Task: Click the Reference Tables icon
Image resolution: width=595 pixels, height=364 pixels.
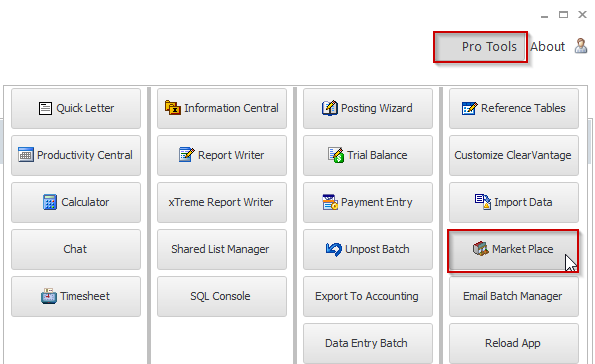Action: point(469,108)
